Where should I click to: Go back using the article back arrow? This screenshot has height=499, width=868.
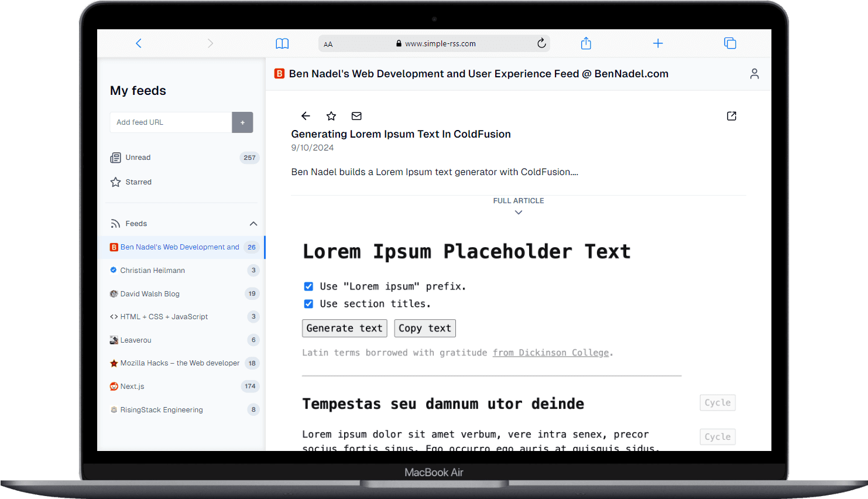[x=306, y=115]
